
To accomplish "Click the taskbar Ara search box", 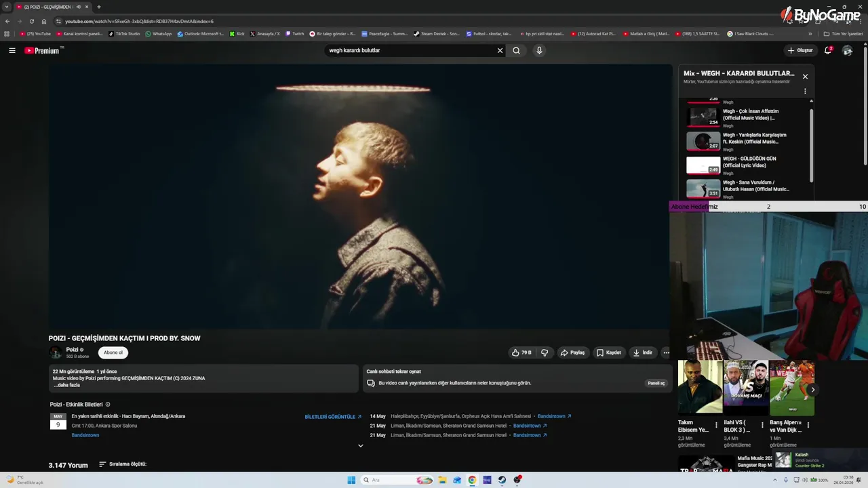I will click(x=397, y=480).
